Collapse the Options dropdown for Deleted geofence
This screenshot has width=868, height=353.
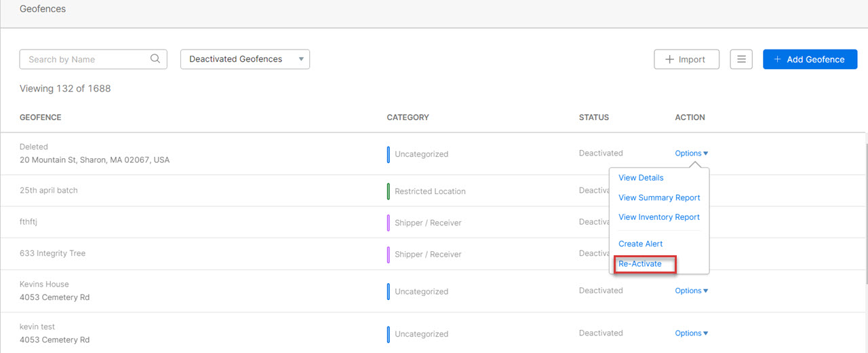tap(691, 153)
